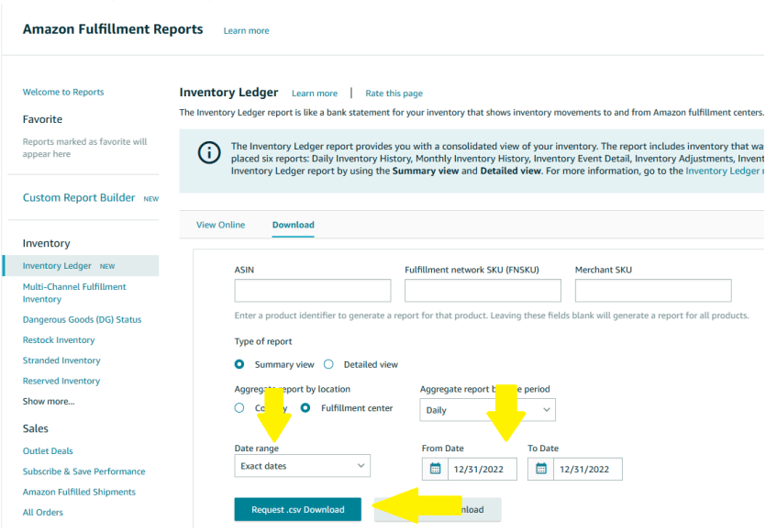Open the Date range Exact dates dropdown

[303, 466]
